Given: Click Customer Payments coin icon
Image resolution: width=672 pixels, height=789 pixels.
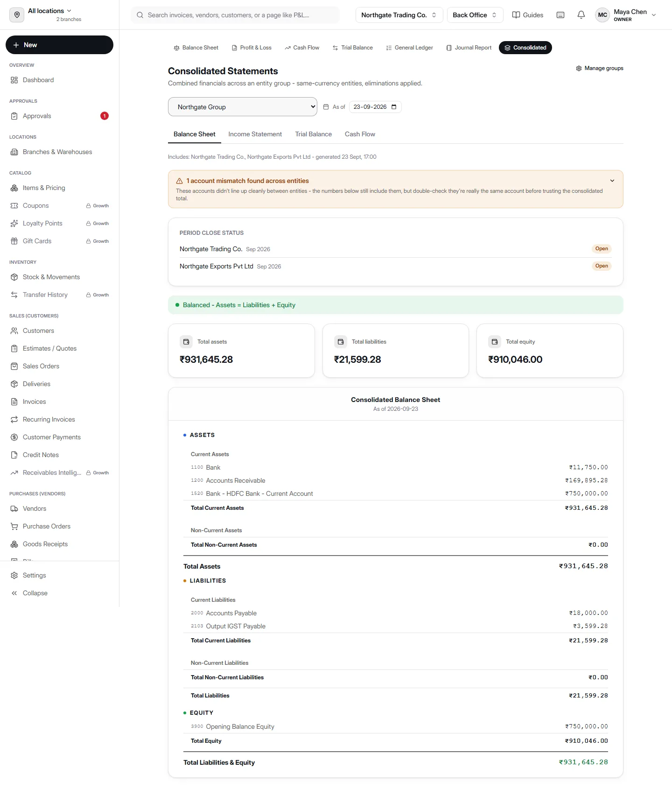Looking at the screenshot, I should [x=14, y=437].
